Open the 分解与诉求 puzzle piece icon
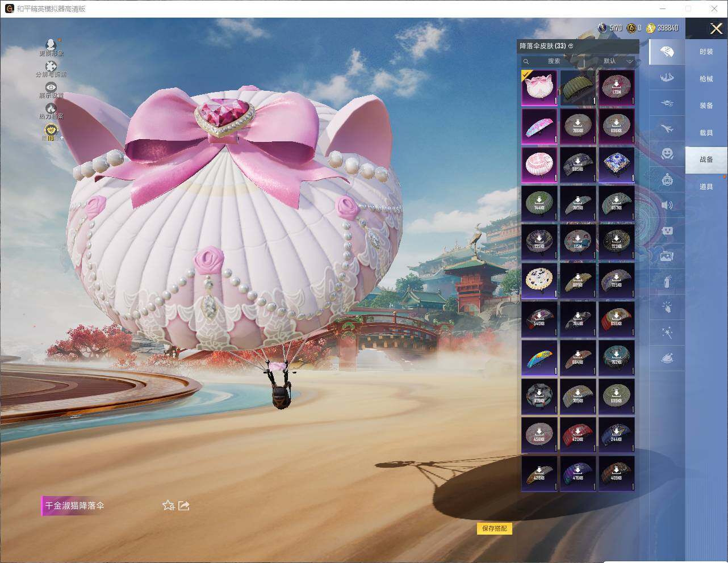728x563 pixels. tap(51, 69)
